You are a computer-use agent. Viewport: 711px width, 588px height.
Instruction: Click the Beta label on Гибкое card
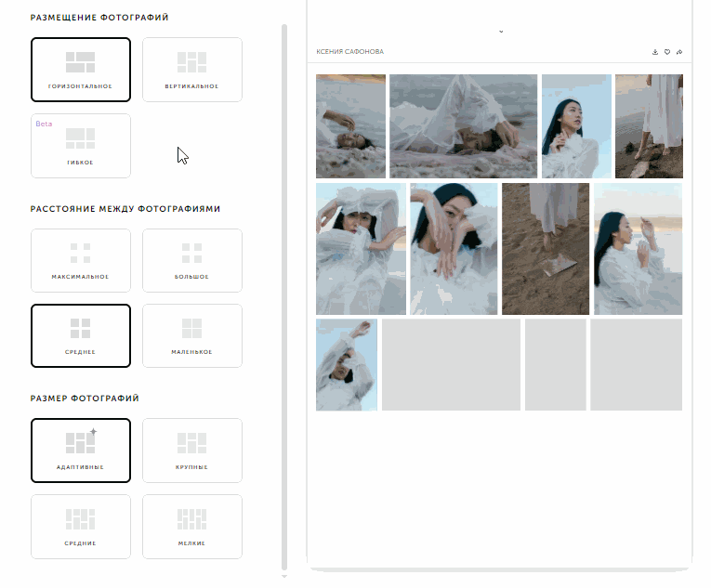tap(44, 124)
